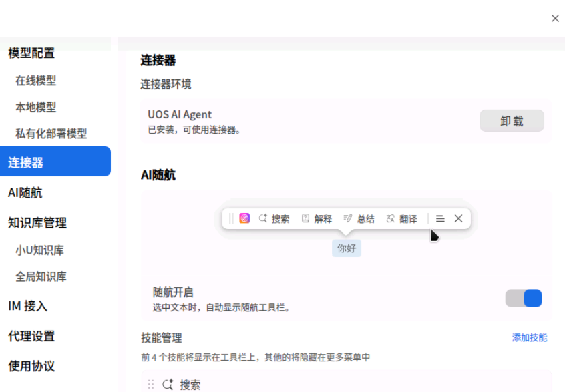Select the highlighted 连接器 sidebar item
Viewport: 565px width, 392px height.
tap(55, 162)
